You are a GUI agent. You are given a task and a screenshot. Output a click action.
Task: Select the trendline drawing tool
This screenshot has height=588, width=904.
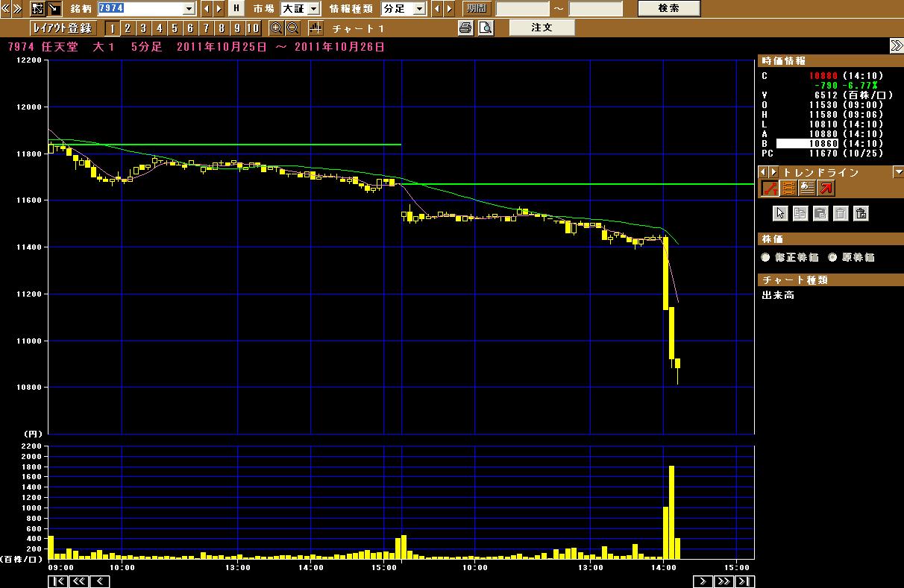pyautogui.click(x=770, y=188)
